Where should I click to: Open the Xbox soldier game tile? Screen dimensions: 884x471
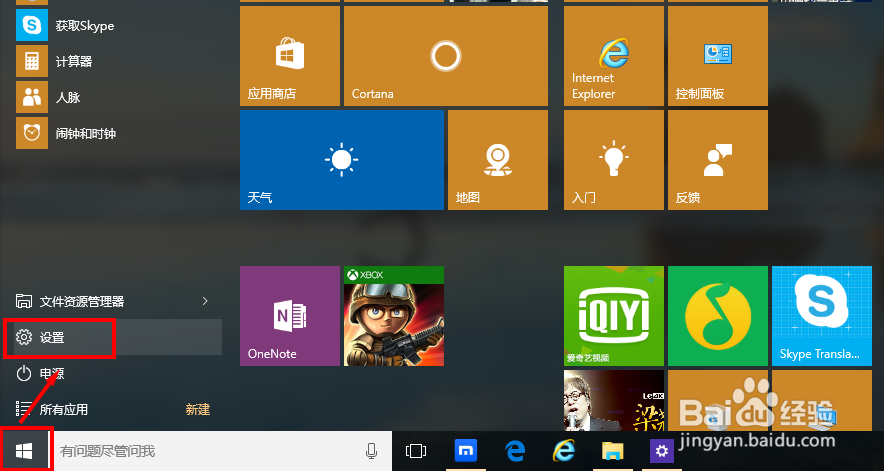click(x=394, y=316)
